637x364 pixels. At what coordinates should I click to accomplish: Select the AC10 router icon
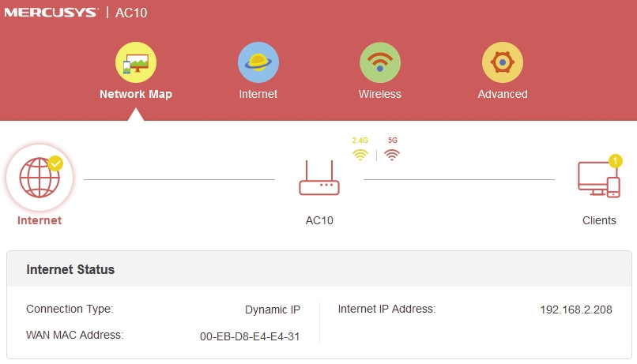click(x=319, y=178)
